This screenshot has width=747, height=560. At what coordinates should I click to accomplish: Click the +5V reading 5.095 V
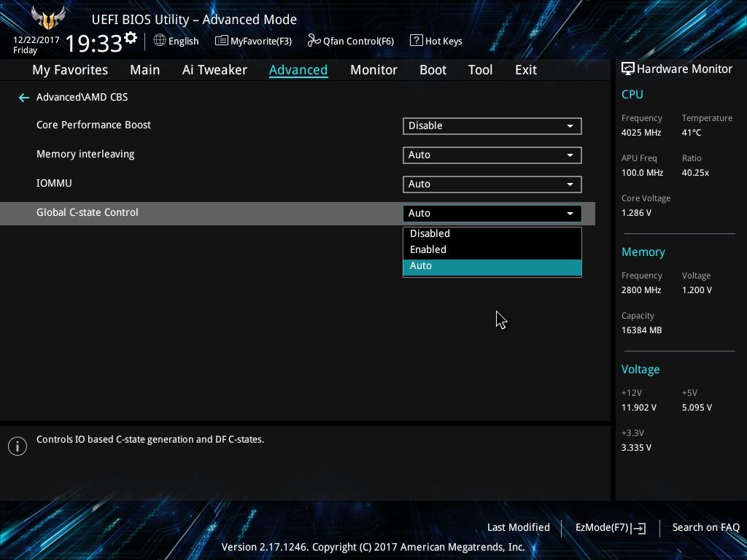pyautogui.click(x=697, y=408)
